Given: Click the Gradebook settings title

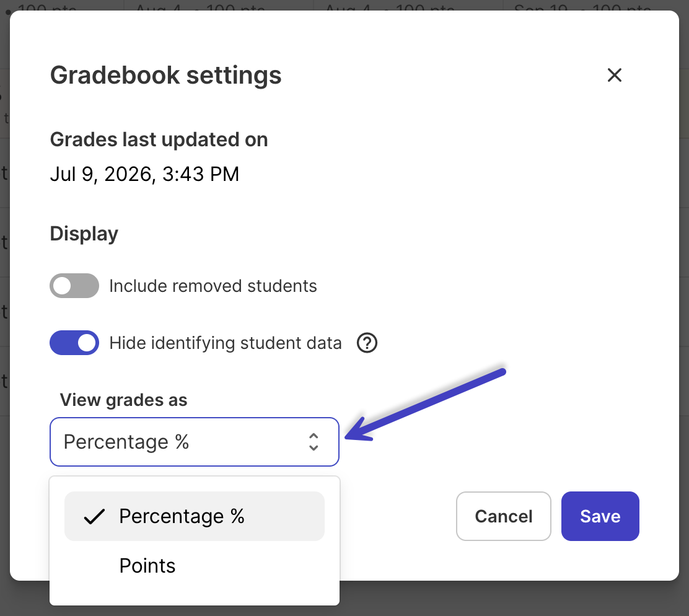Looking at the screenshot, I should click(165, 75).
